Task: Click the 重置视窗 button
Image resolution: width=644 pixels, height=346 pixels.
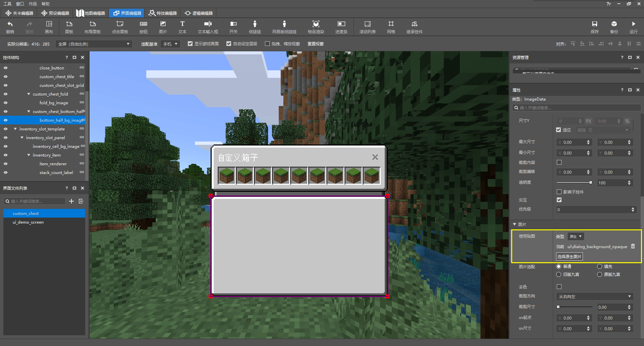Action: tap(316, 44)
